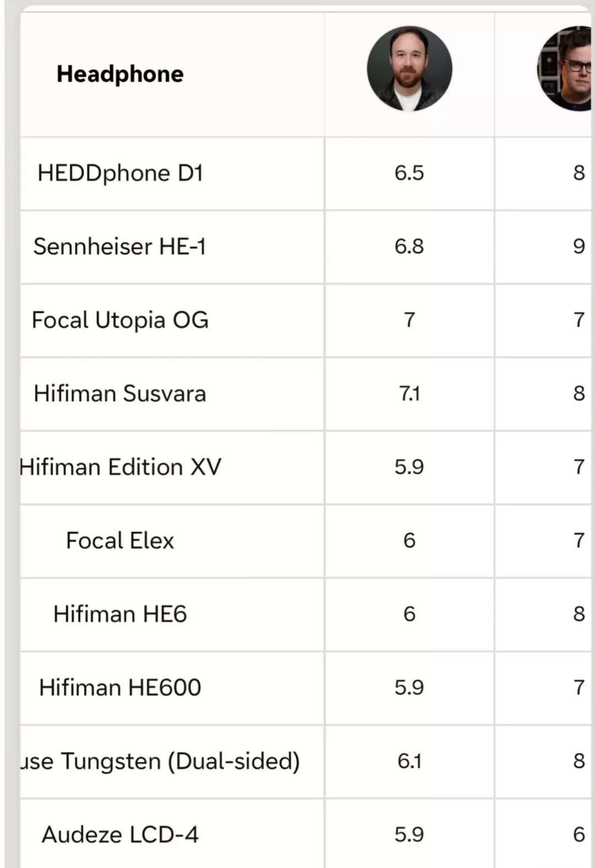This screenshot has height=868, width=595.
Task: Click the Focal Utopia OG name
Action: (120, 320)
